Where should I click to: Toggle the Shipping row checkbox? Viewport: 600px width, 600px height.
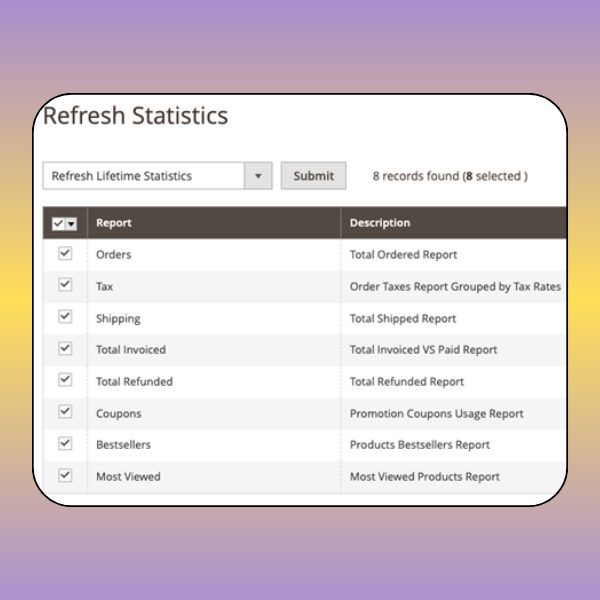tap(65, 317)
